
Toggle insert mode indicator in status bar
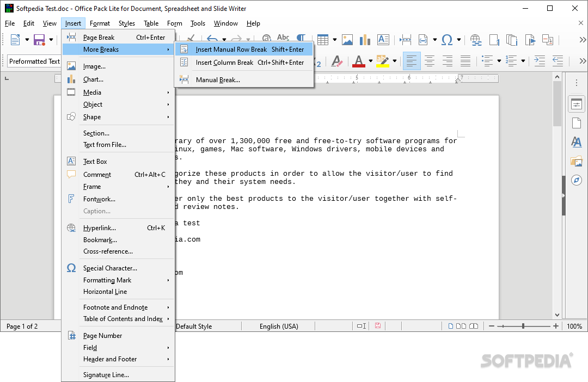coord(361,326)
